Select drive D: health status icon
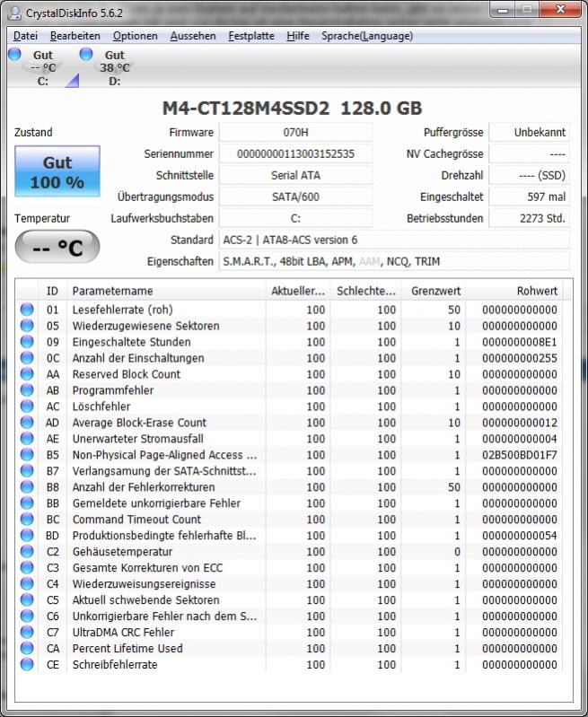 (86, 54)
